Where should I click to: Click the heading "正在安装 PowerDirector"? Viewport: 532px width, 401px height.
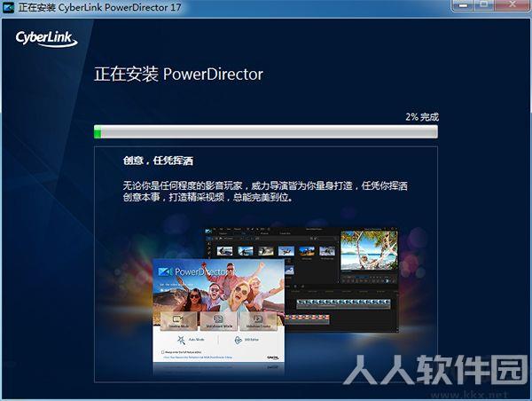click(x=178, y=74)
